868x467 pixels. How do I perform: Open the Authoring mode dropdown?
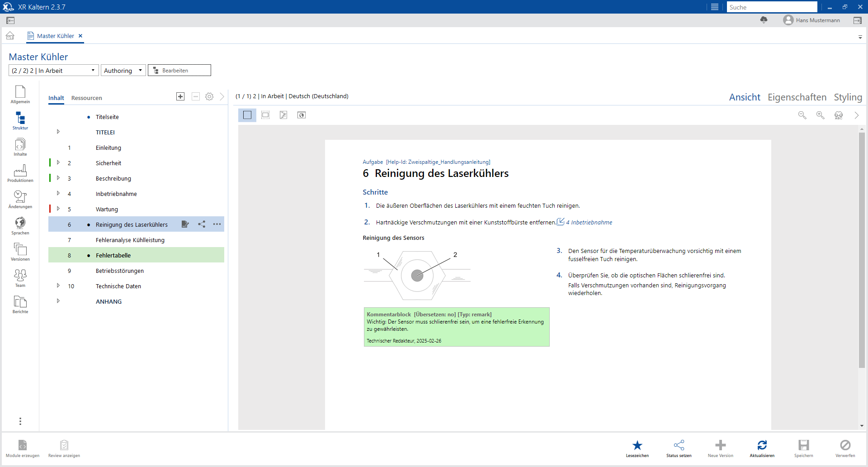point(123,71)
